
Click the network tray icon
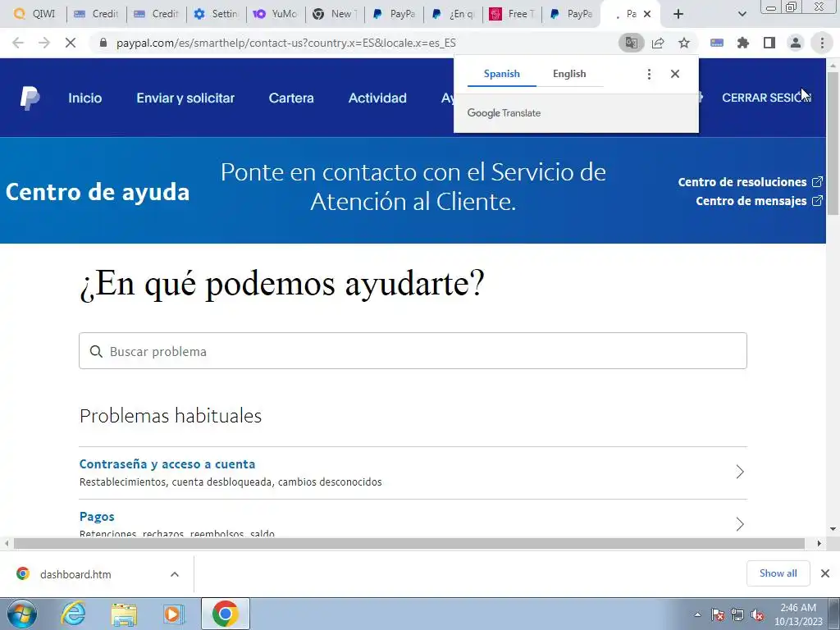737,615
